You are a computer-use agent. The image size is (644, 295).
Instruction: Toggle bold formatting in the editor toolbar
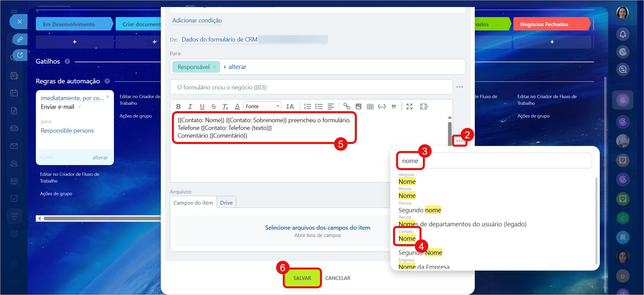point(178,106)
